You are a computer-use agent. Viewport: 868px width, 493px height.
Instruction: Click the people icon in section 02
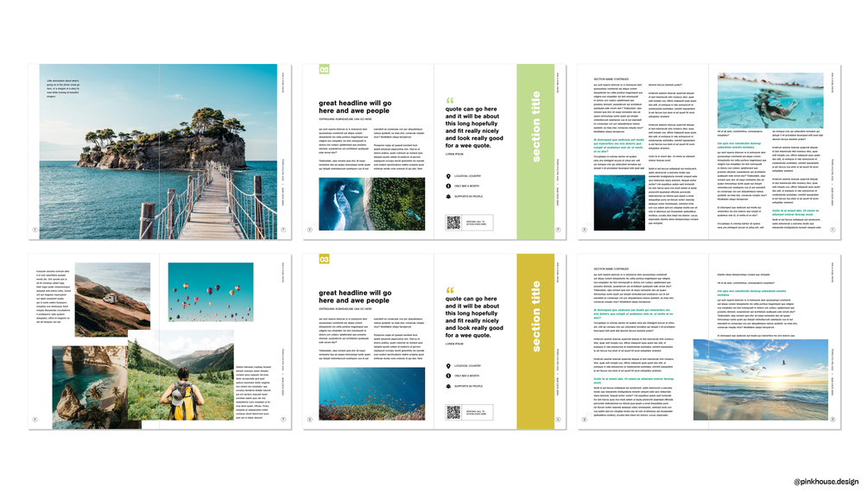pos(448,197)
